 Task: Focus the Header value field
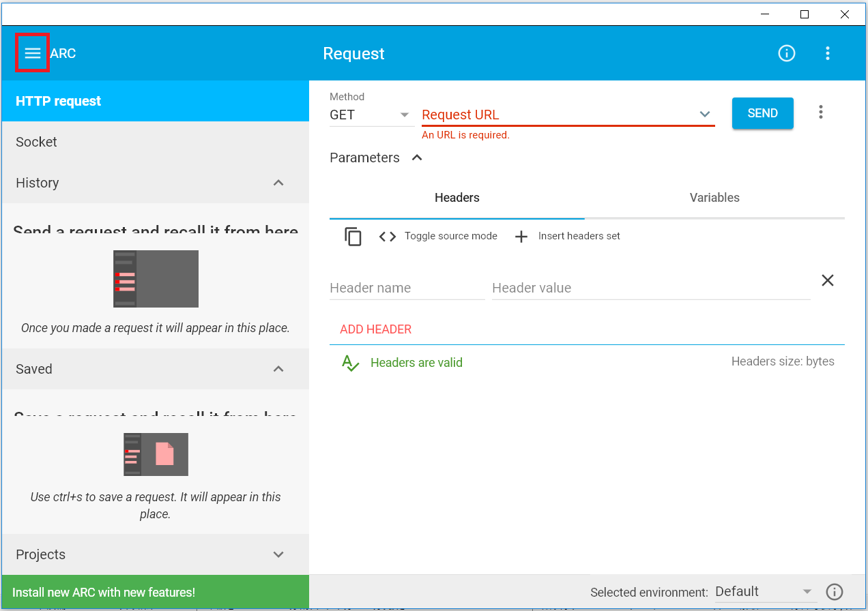tap(651, 288)
